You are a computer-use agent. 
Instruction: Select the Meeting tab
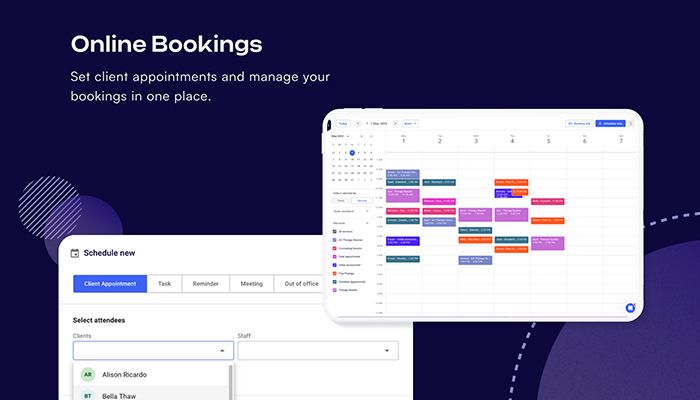point(252,284)
